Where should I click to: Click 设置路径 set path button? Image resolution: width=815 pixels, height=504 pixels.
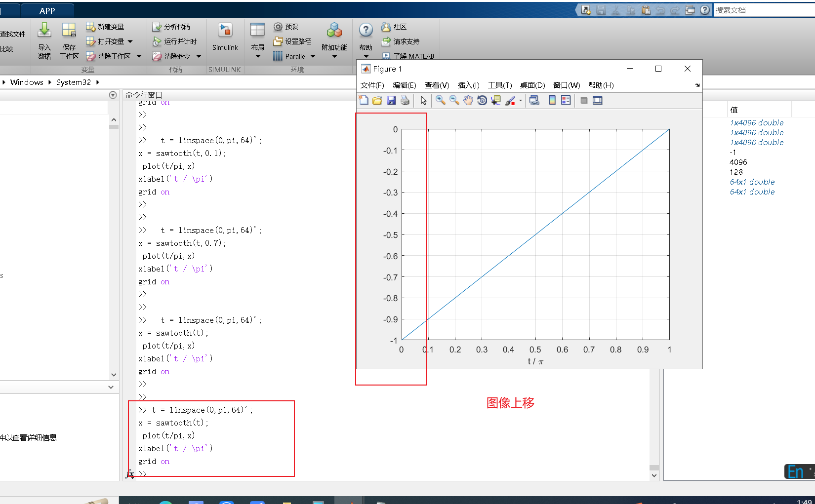[x=292, y=41]
